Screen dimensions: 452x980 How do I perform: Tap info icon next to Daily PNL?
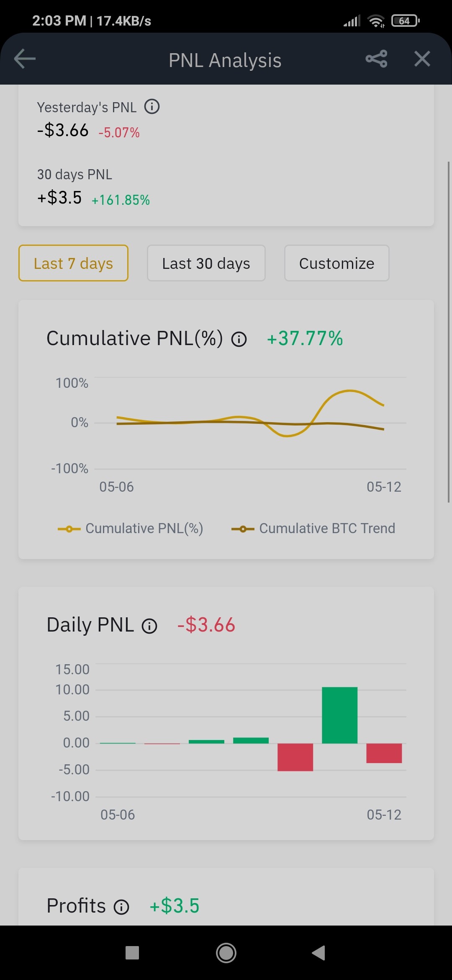[149, 626]
